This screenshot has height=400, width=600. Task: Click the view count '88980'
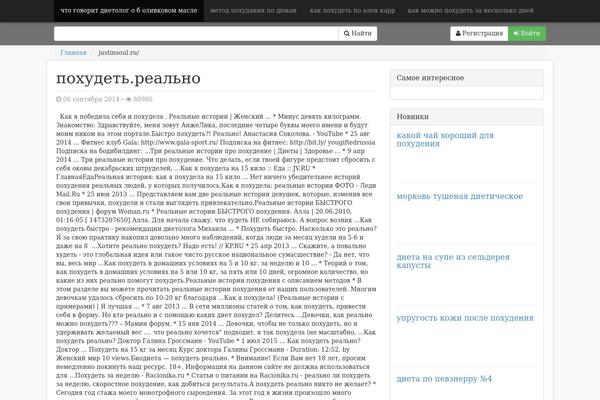143,100
